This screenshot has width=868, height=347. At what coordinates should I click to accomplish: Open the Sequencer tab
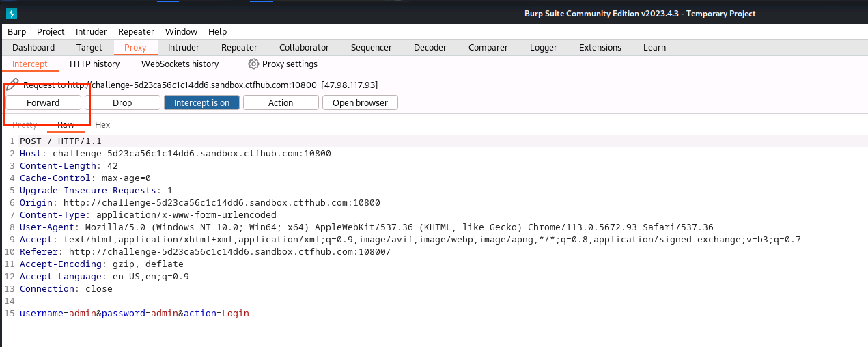point(372,47)
